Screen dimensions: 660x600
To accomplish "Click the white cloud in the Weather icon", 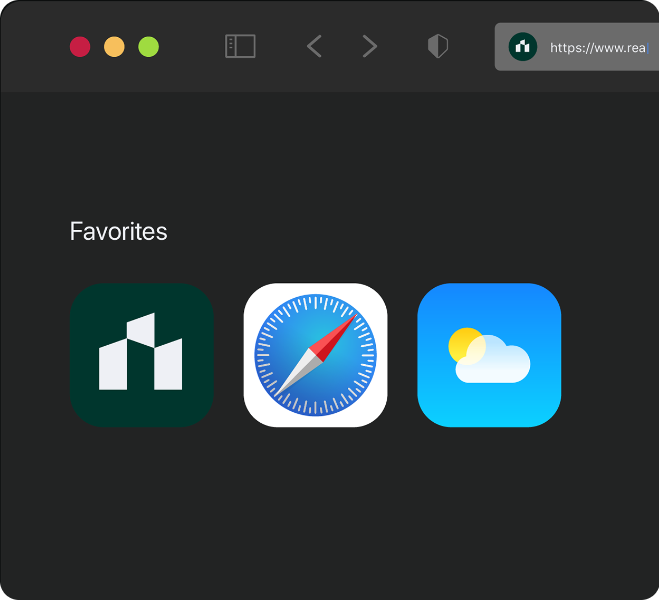I will (495, 365).
